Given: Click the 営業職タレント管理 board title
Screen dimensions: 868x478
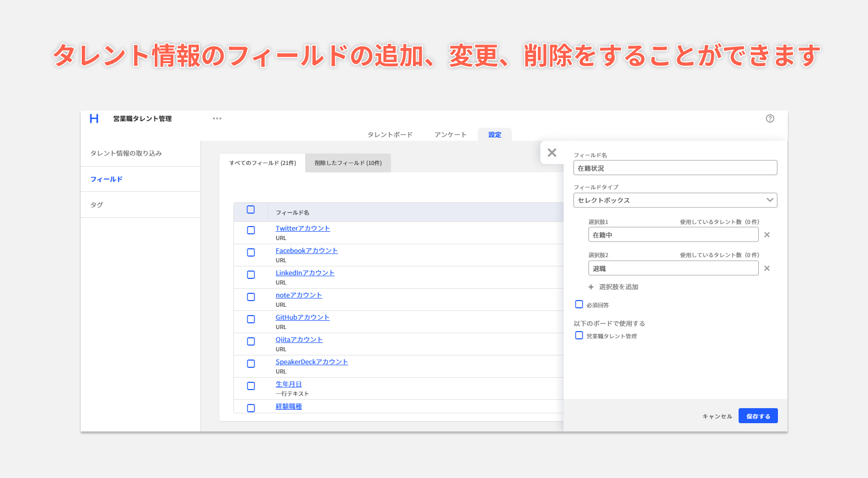Looking at the screenshot, I should point(142,118).
